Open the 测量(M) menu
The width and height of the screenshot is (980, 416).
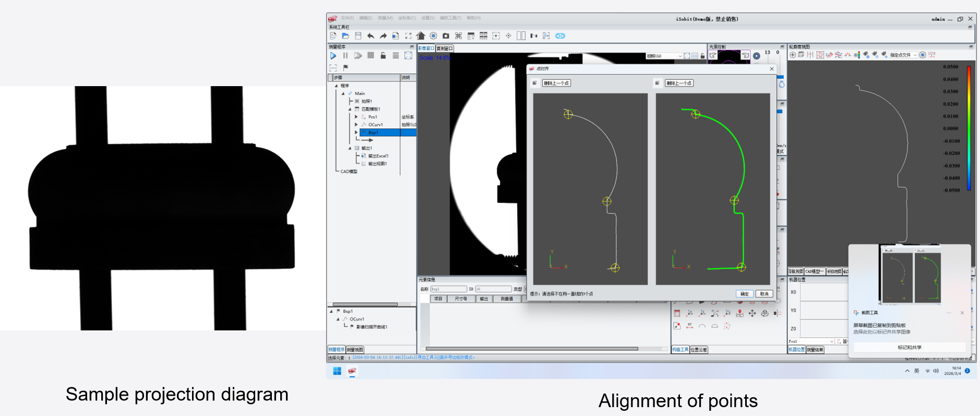pyautogui.click(x=385, y=18)
